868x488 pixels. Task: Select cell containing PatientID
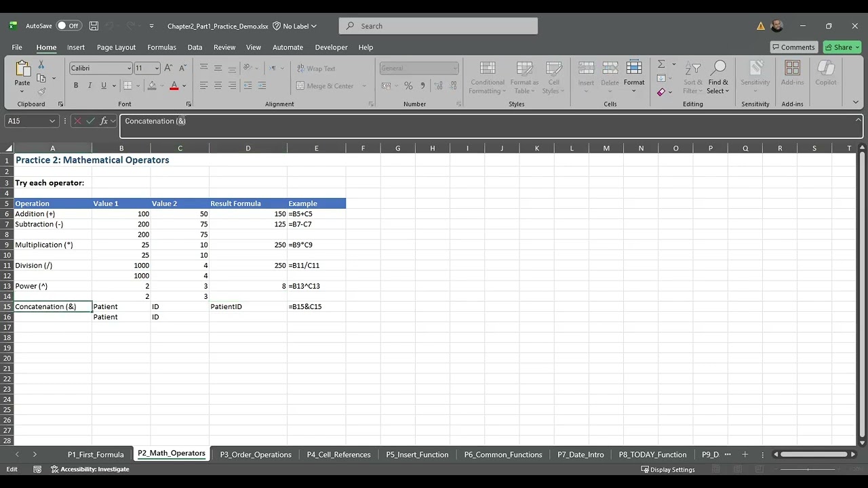click(x=248, y=306)
